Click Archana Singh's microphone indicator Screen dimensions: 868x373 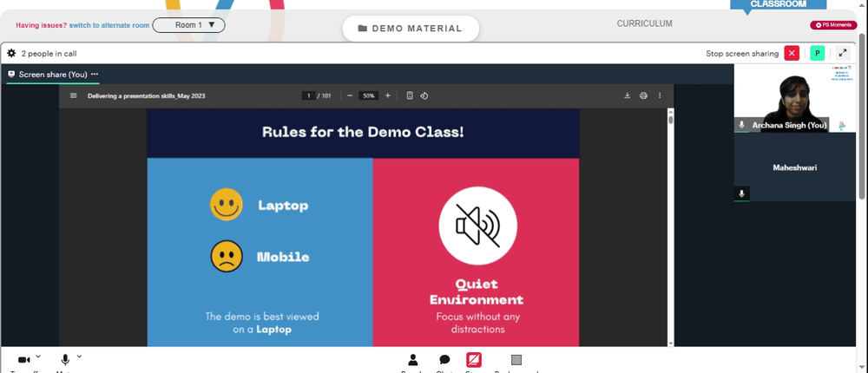742,125
